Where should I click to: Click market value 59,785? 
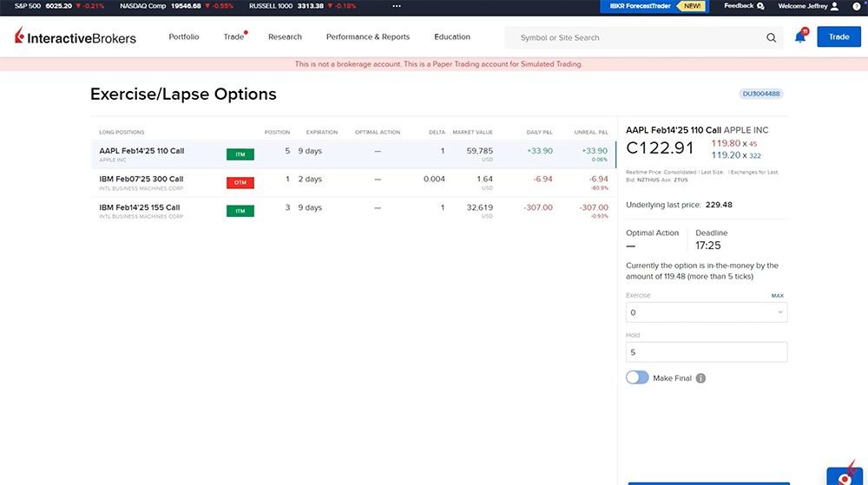pyautogui.click(x=479, y=151)
